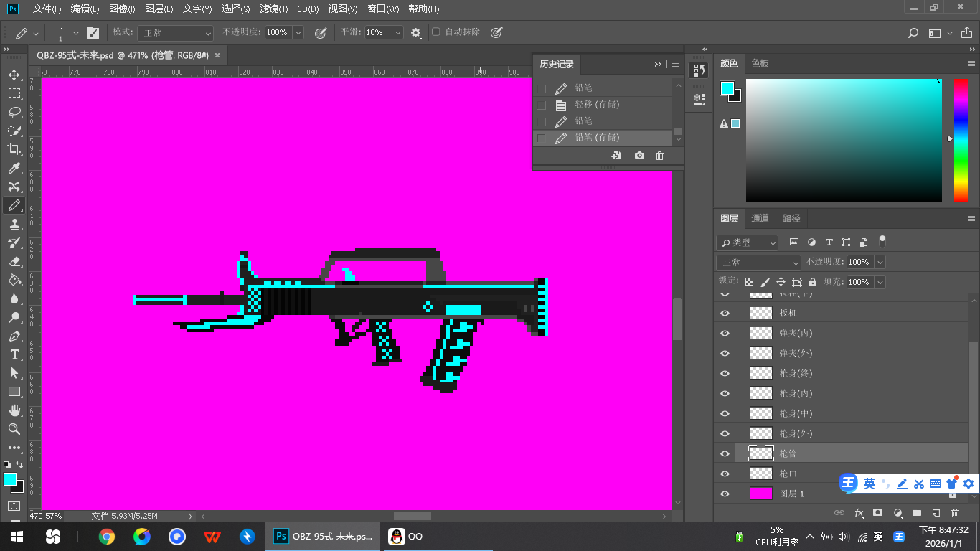Enable the 自动抹除 checkbox

[x=435, y=32]
